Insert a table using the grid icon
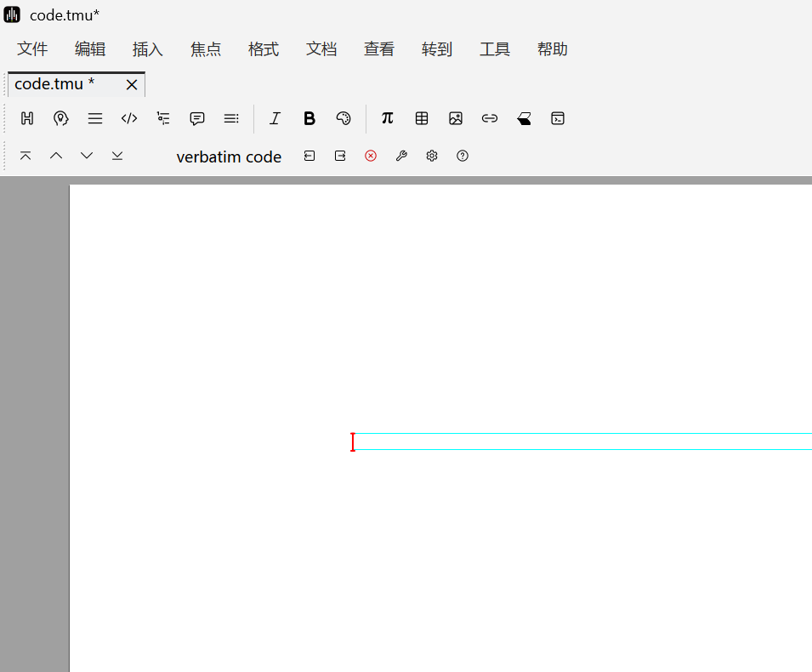Screen dimensions: 812x672 (x=422, y=118)
